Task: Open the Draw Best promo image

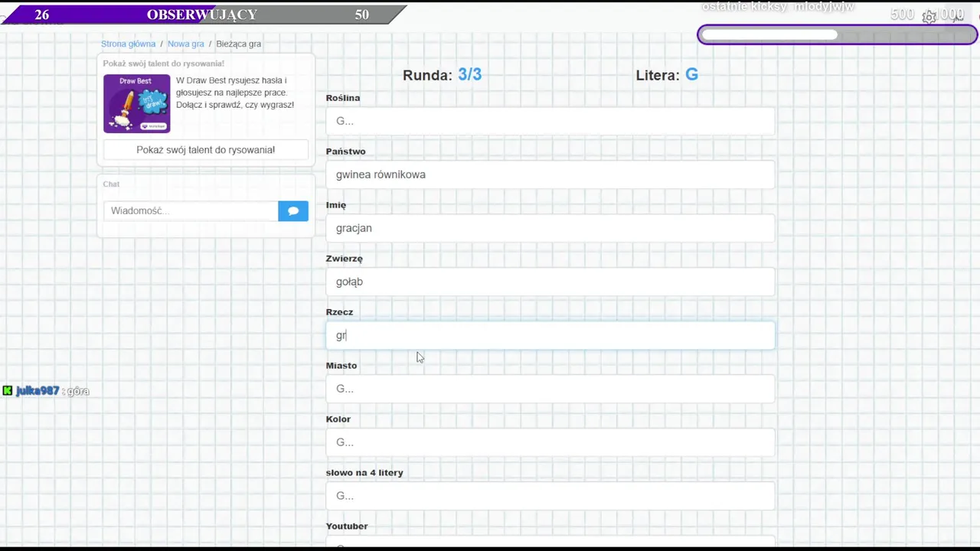Action: pos(137,103)
